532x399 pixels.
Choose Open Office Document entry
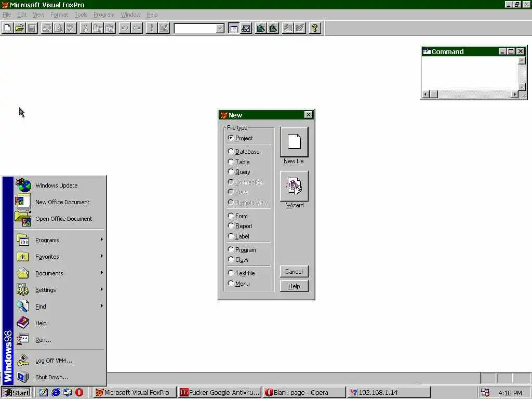coord(60,219)
